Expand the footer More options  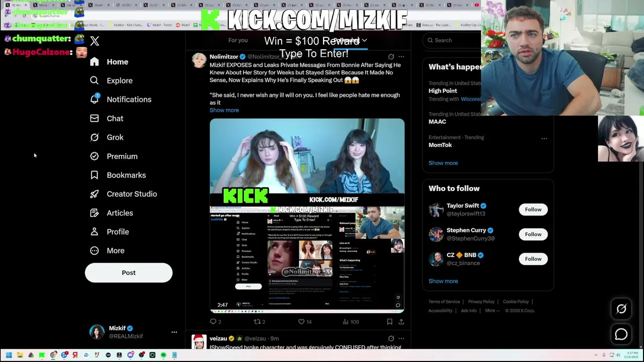(x=492, y=311)
